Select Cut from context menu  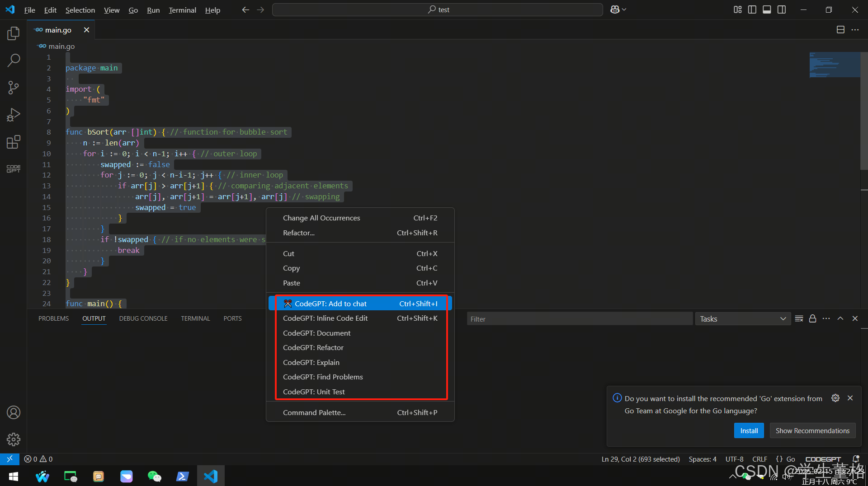click(360, 253)
